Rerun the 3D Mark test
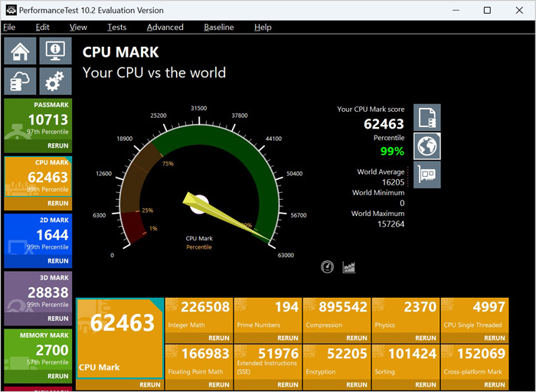Screen dimensions: 536x392 (57, 318)
